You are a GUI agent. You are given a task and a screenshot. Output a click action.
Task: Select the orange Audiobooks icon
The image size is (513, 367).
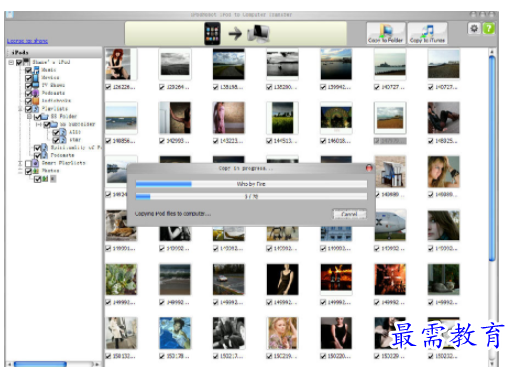tap(36, 101)
